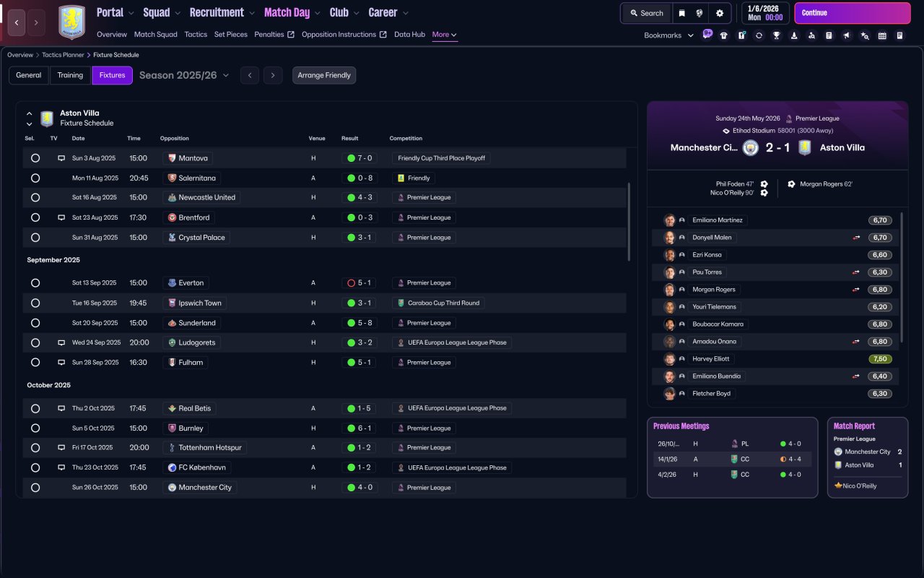Click the goal icon beside Morgan Rogers 62'
The width and height of the screenshot is (924, 578).
pos(791,184)
